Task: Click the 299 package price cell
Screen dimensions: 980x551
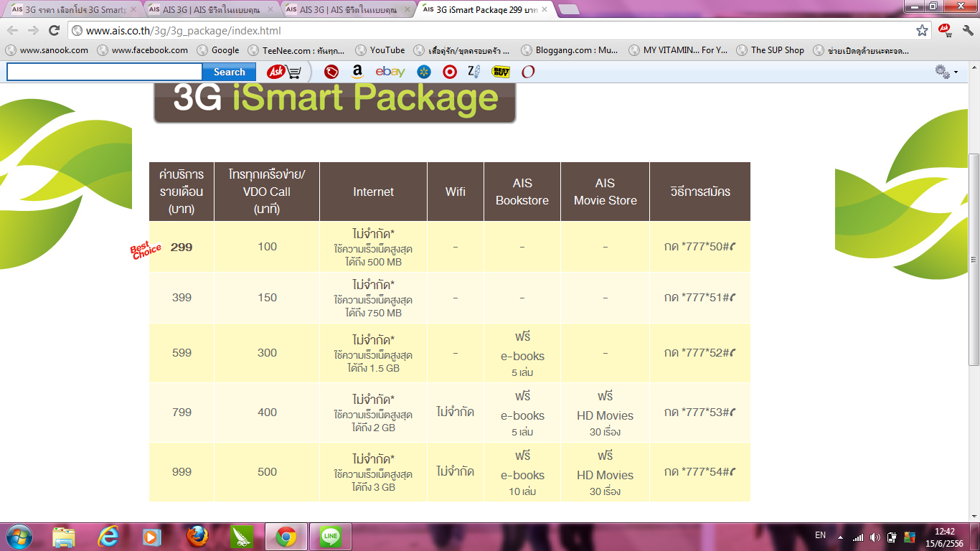Action: coord(182,247)
